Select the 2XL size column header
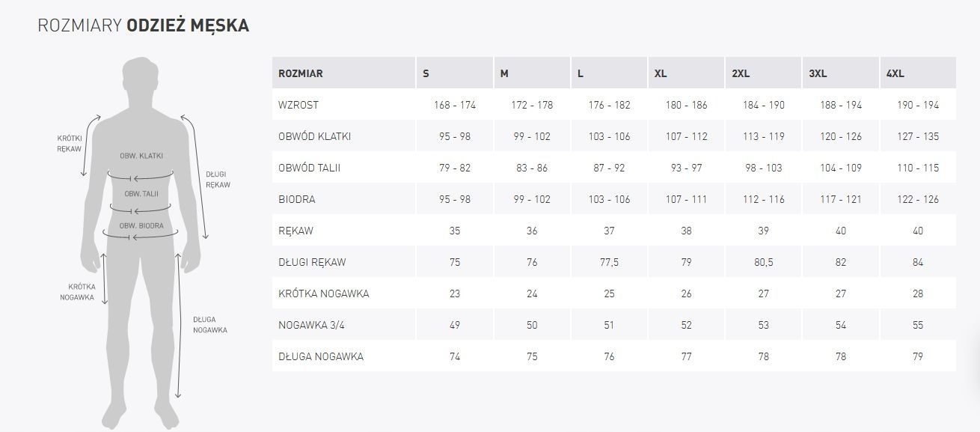 741,73
